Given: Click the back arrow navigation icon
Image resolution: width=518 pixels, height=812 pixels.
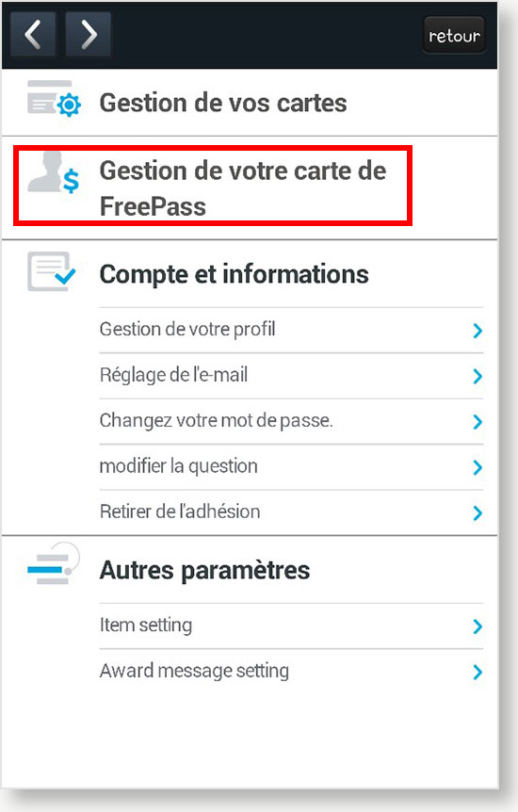Looking at the screenshot, I should click(33, 34).
